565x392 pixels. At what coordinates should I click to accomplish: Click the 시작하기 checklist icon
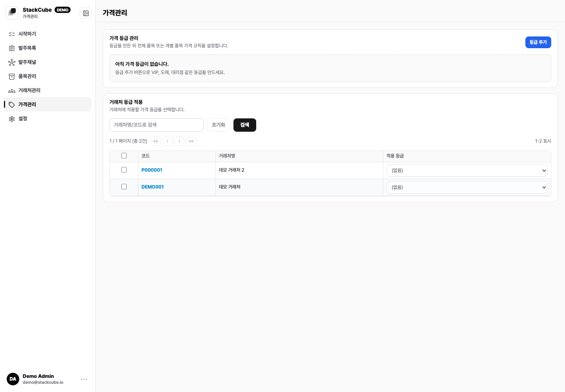pos(12,34)
